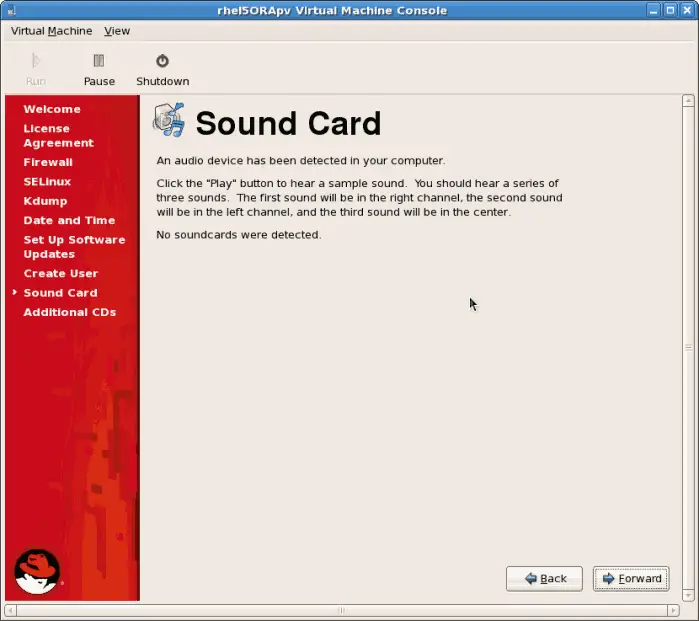Image resolution: width=699 pixels, height=621 pixels.
Task: Open the View menu
Action: tap(117, 31)
